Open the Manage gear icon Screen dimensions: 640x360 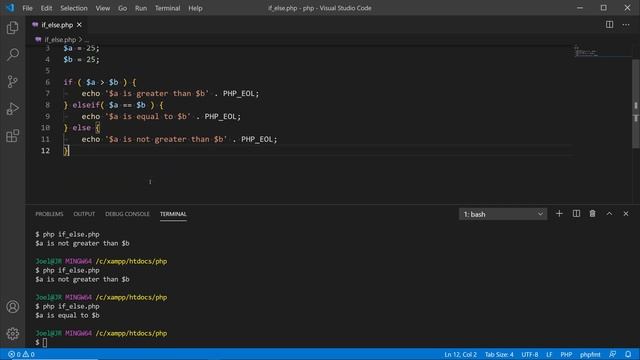13,333
